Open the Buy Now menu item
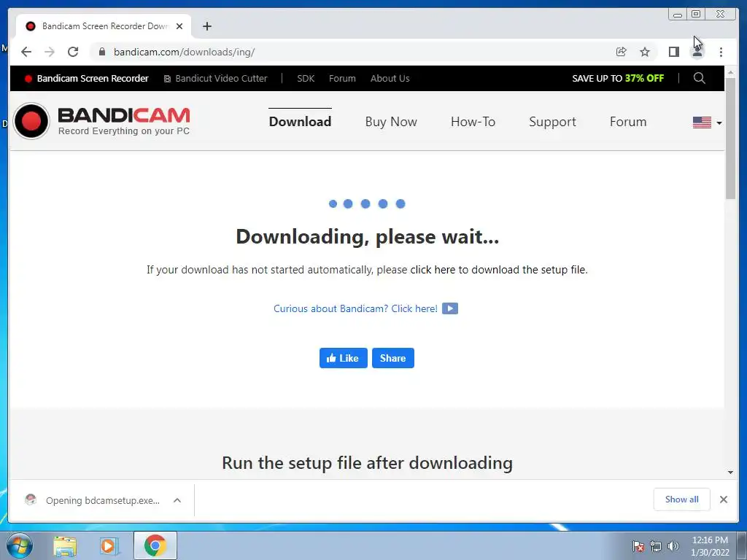 391,122
